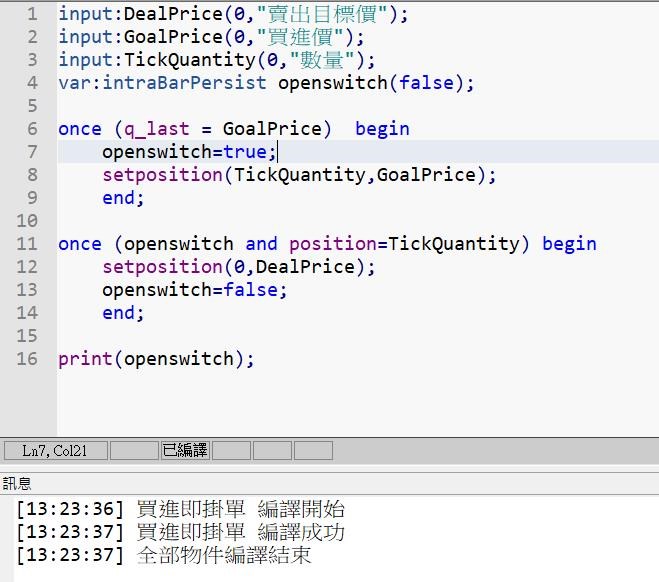Click the Ln7, Col21 status bar indicator
The image size is (659, 582).
coord(55,451)
